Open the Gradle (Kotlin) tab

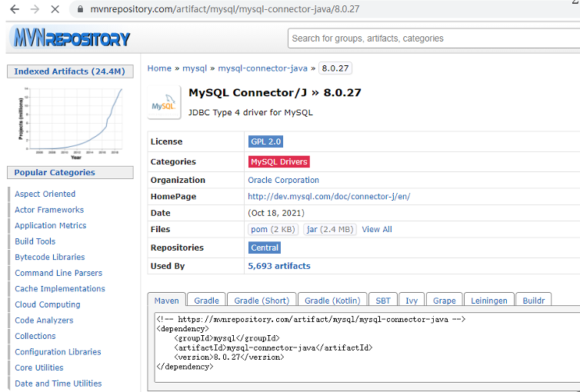pyautogui.click(x=332, y=301)
